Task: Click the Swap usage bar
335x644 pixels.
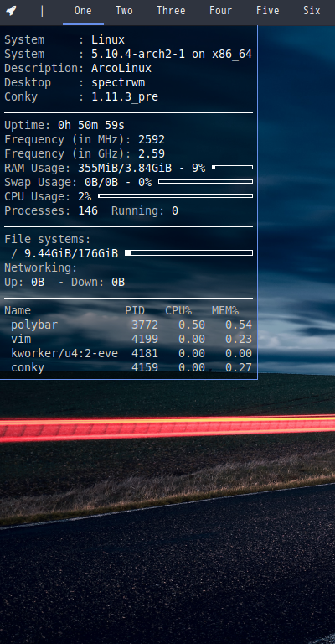Action: [x=205, y=181]
